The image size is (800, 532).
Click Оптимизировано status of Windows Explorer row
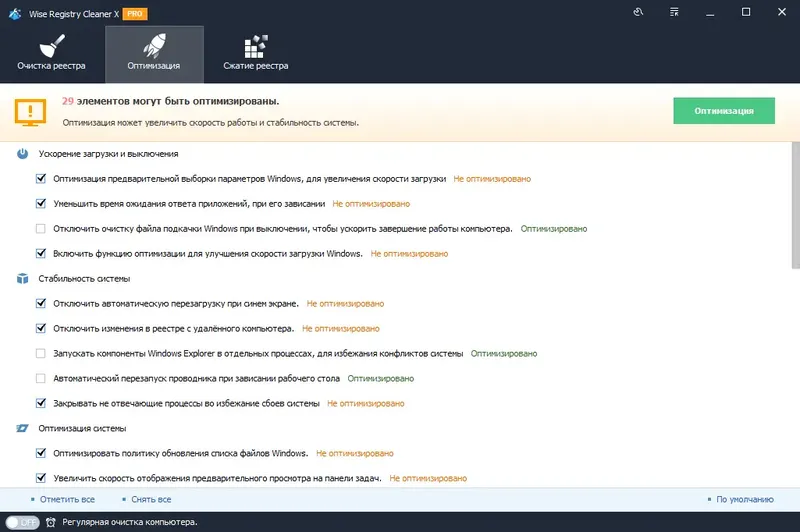[x=504, y=353]
